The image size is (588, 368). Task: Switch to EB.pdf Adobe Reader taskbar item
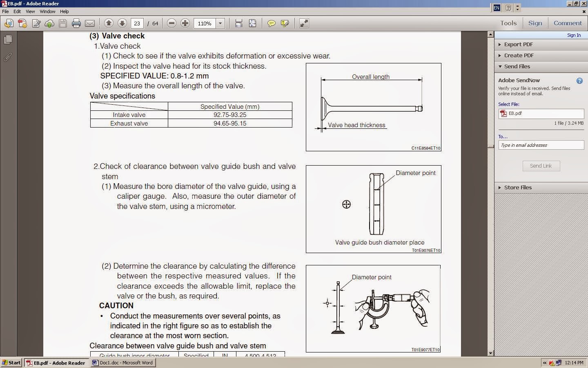56,363
